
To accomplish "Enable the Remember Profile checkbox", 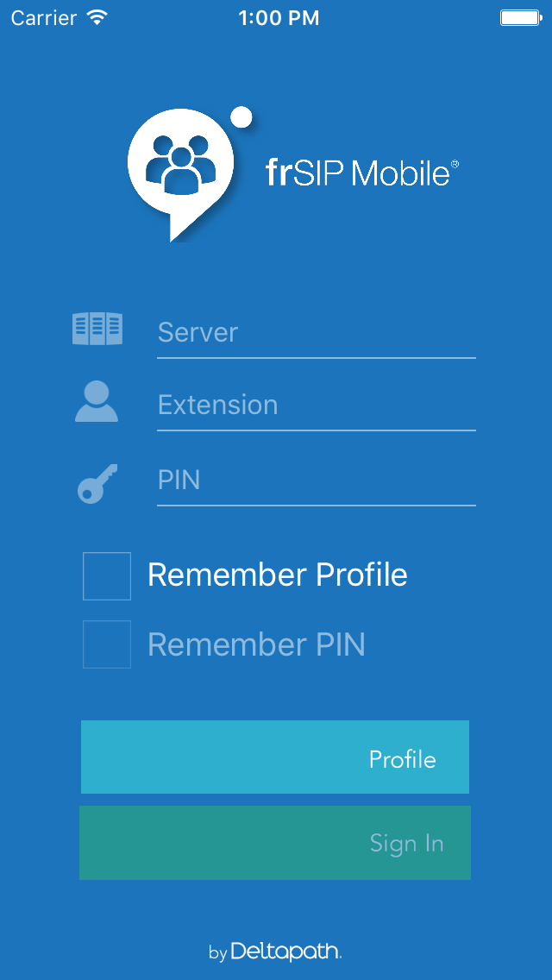I will click(x=107, y=575).
